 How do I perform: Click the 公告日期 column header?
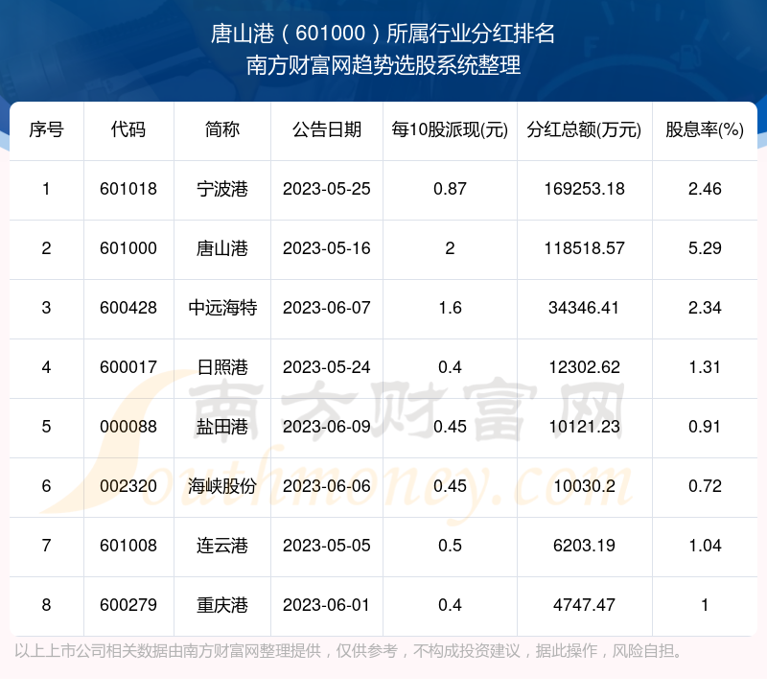[327, 130]
